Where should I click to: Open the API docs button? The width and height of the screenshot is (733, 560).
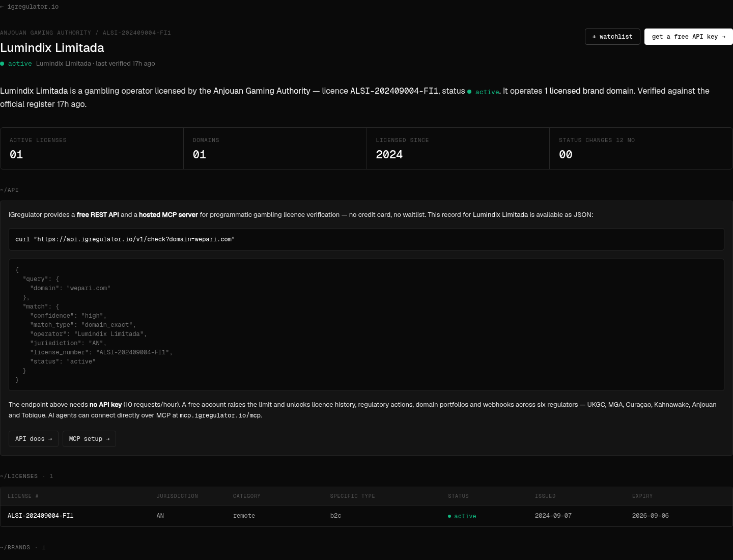coord(34,439)
